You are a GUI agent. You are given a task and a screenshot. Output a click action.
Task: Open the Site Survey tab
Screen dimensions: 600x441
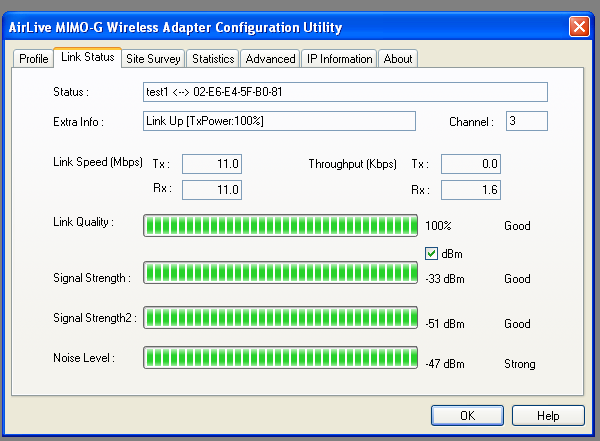[x=153, y=59]
